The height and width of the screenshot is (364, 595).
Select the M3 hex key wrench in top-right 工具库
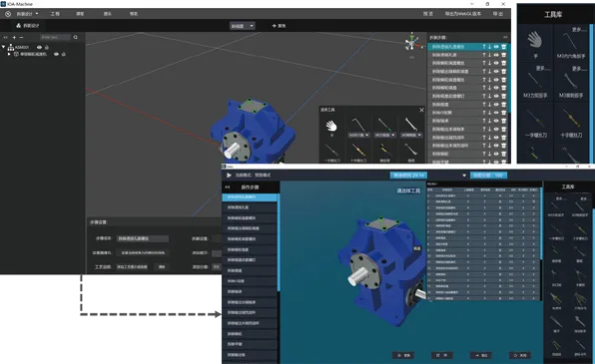[571, 42]
